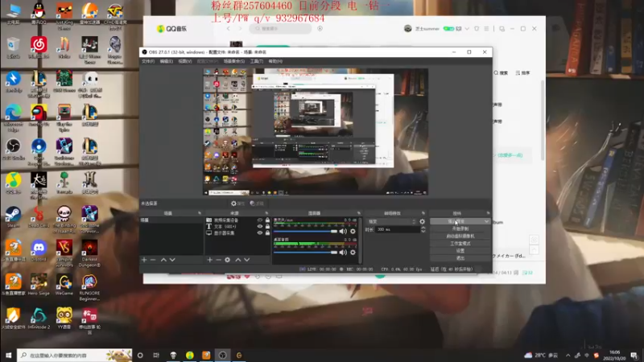644x362 pixels.
Task: Open scene transition type dropdown
Action: coord(391,222)
